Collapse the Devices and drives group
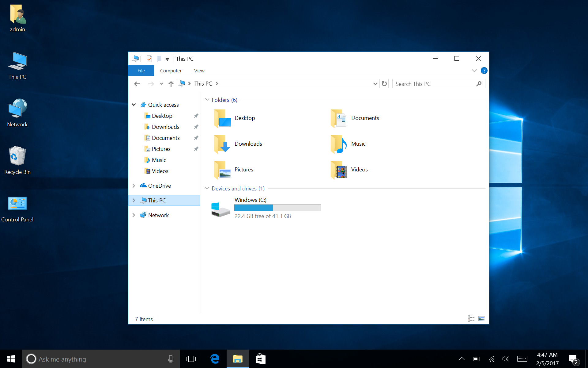Screen dimensions: 588x368 tap(207, 188)
